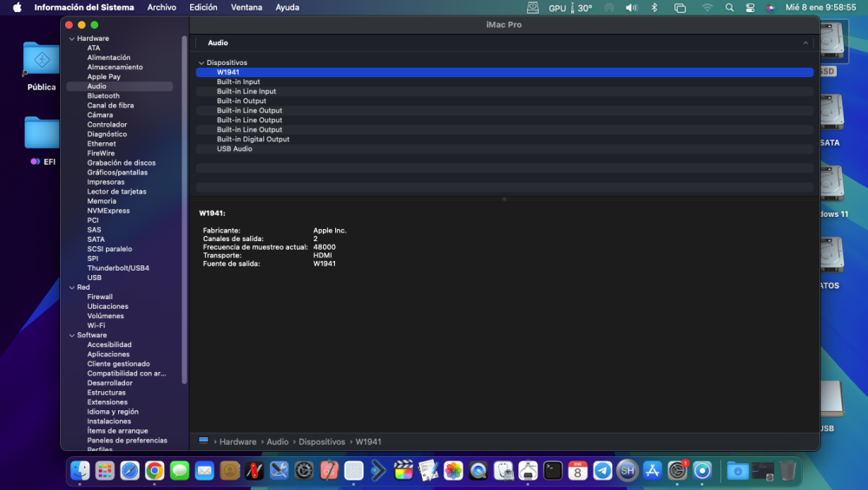Open Compressor gear app in the Dock
The width and height of the screenshot is (868, 490).
304,471
